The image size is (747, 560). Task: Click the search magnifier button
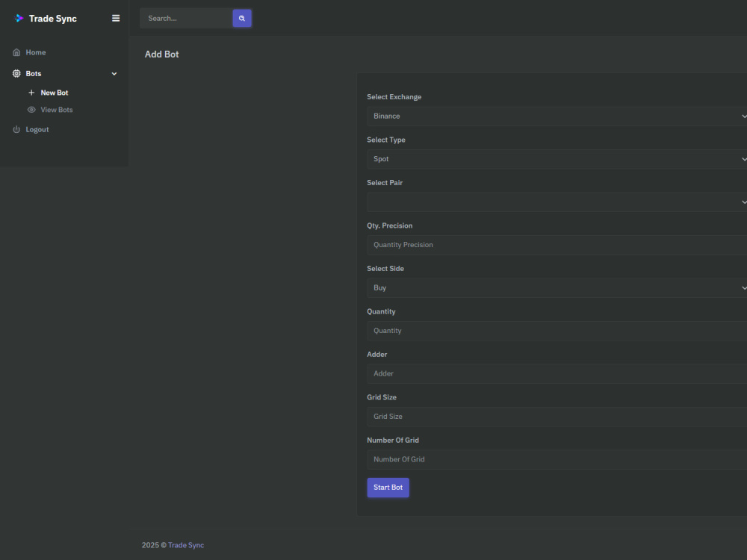pyautogui.click(x=242, y=18)
